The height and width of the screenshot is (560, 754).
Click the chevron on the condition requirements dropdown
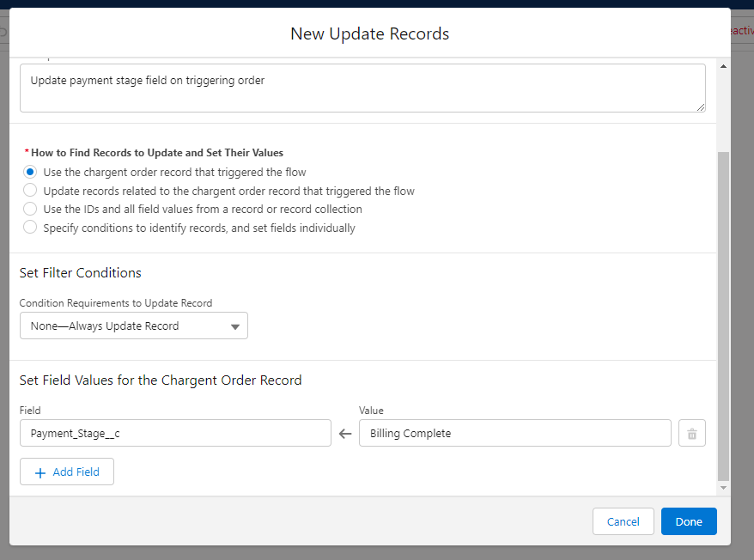coord(234,326)
